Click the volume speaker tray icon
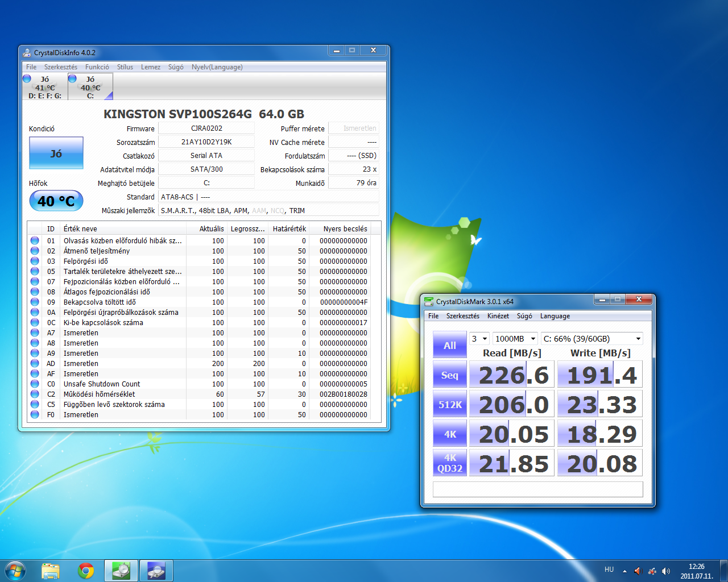This screenshot has width=728, height=582. coord(666,571)
